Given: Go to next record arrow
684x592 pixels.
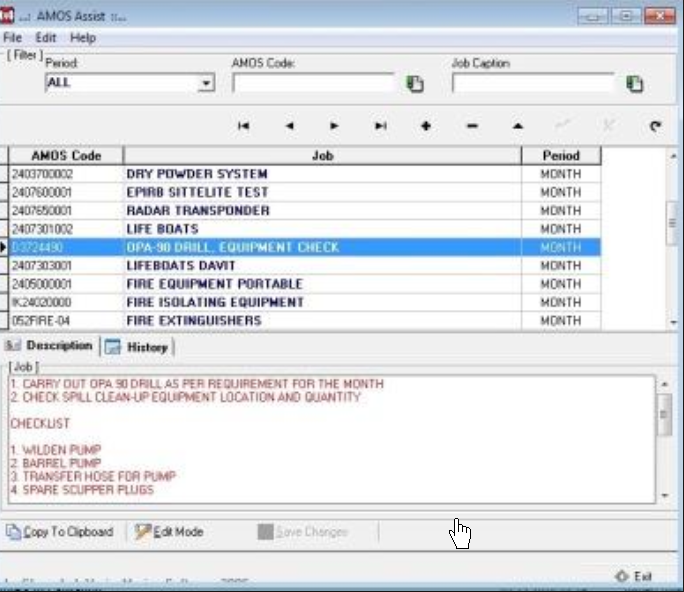Looking at the screenshot, I should pos(334,126).
